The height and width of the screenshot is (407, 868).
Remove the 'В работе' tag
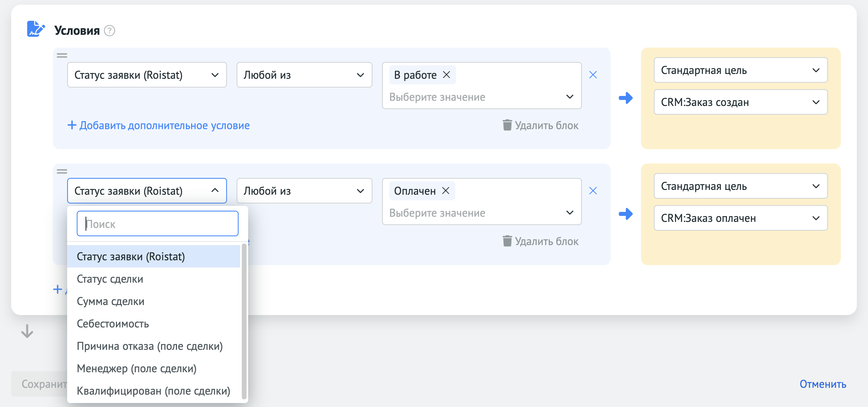pos(446,75)
